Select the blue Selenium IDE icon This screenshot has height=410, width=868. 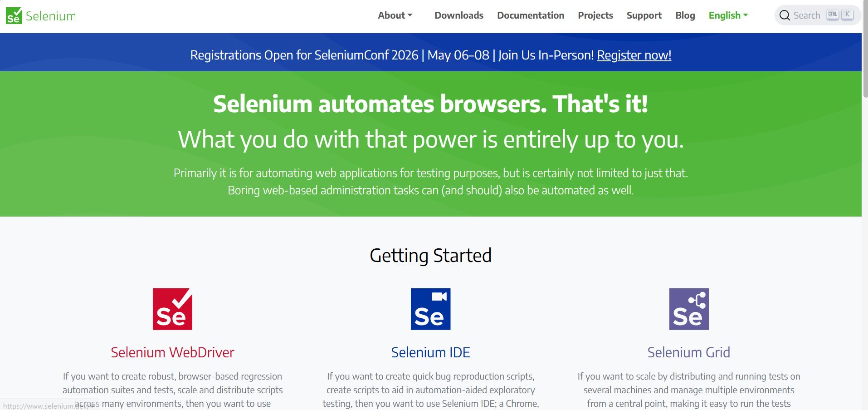[430, 309]
